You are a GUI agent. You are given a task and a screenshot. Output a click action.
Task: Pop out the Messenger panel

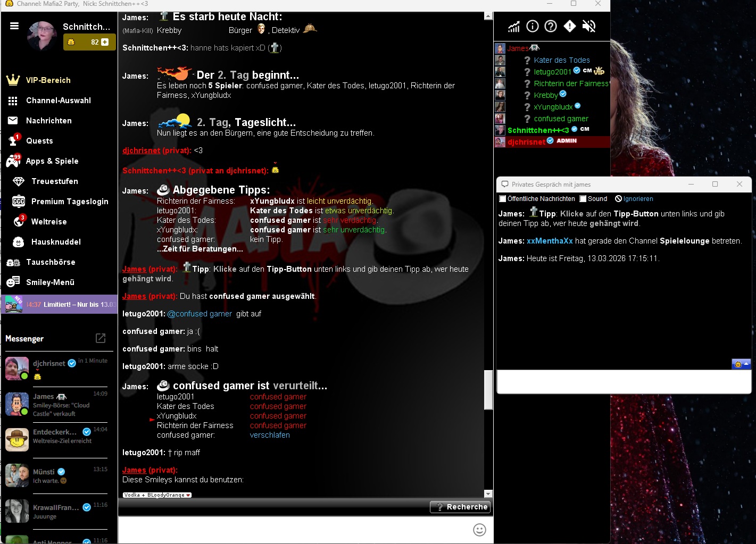101,338
